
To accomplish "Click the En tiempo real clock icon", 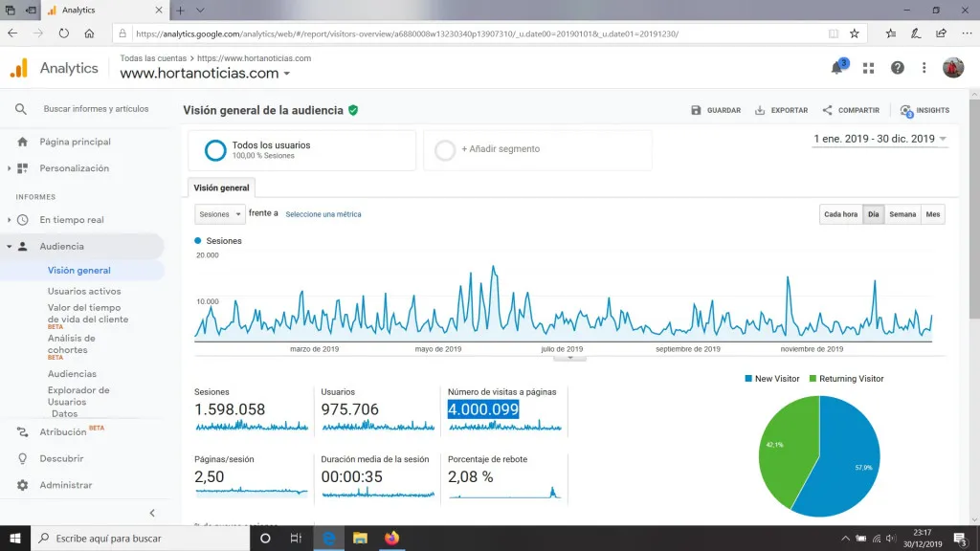I will [23, 220].
